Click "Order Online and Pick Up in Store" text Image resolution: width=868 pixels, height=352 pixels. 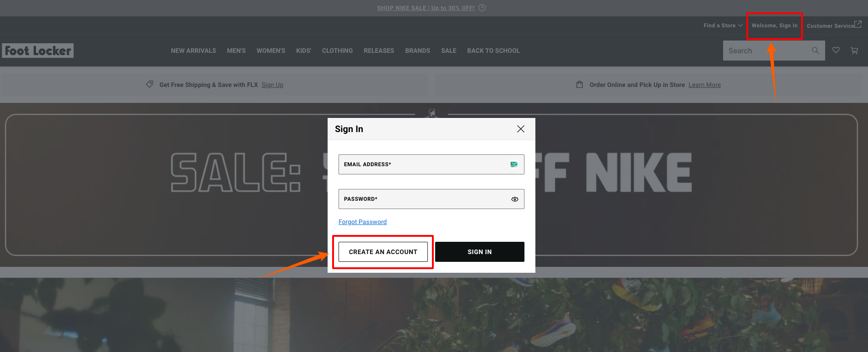(x=637, y=85)
